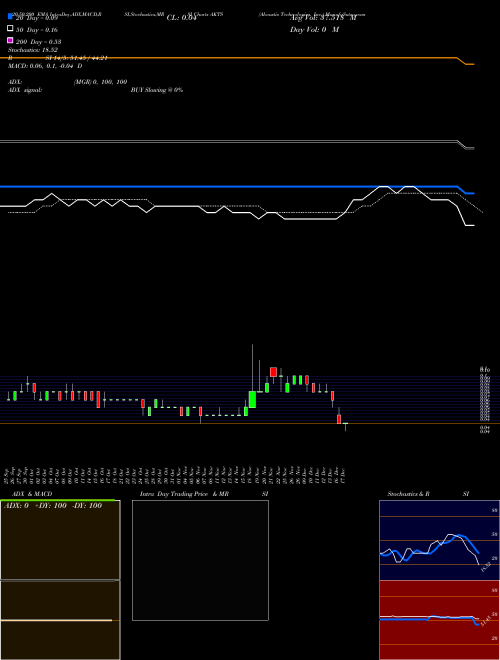This screenshot has width=500, height=660.
Task: Select the '200 Day = 0.33' legend text
Action: click(38, 42)
